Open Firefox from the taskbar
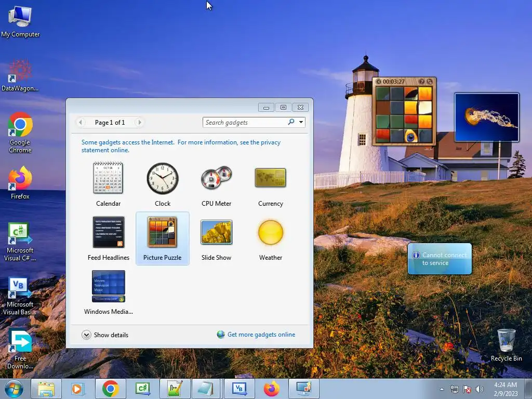The image size is (532, 399). pos(271,389)
